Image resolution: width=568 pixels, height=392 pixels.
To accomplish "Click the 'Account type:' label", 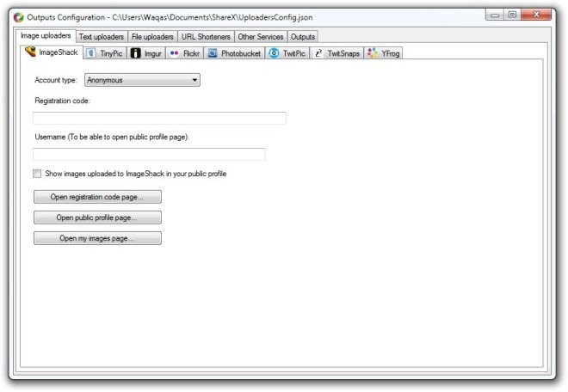I will 56,80.
